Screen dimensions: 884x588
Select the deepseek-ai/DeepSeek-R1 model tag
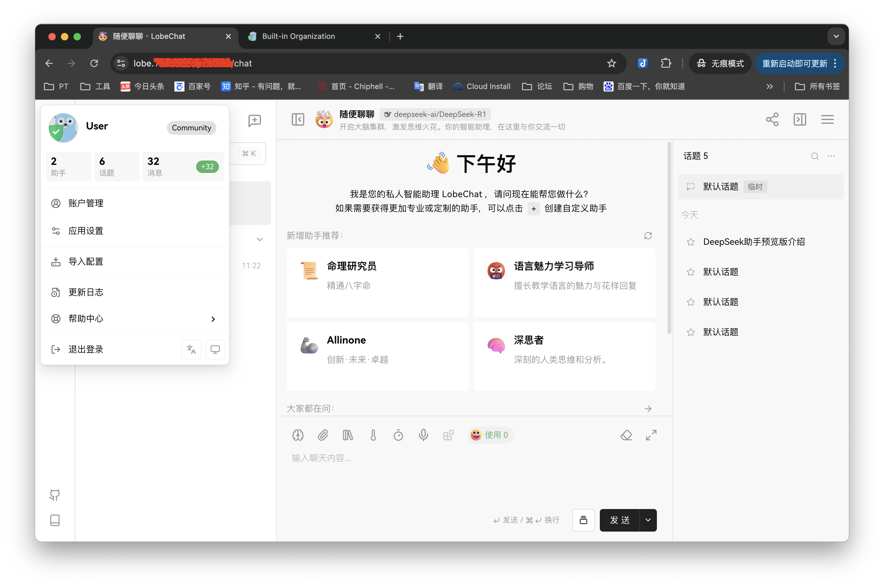coord(435,114)
